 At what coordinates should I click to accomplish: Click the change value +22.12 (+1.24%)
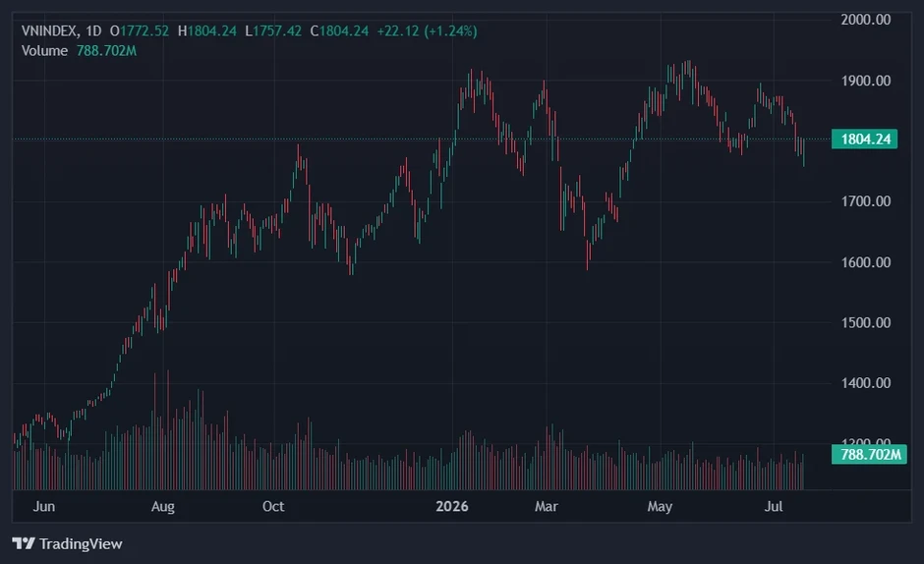tap(427, 30)
